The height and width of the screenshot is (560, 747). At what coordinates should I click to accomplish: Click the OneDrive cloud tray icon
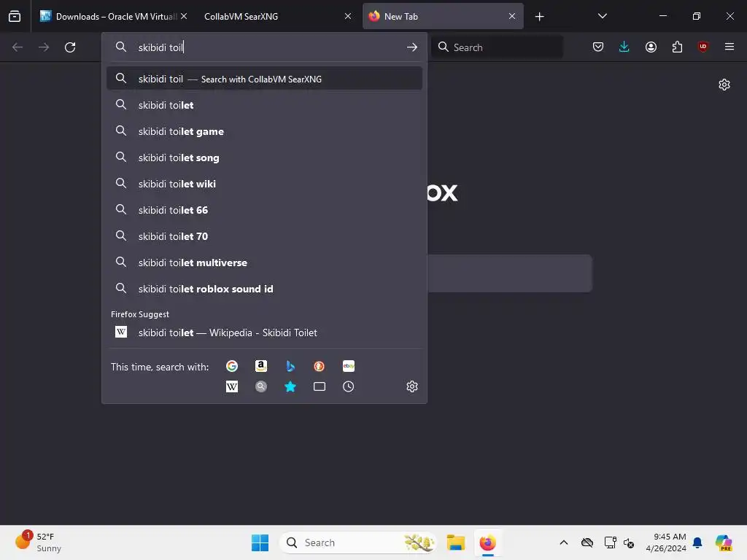tap(587, 542)
